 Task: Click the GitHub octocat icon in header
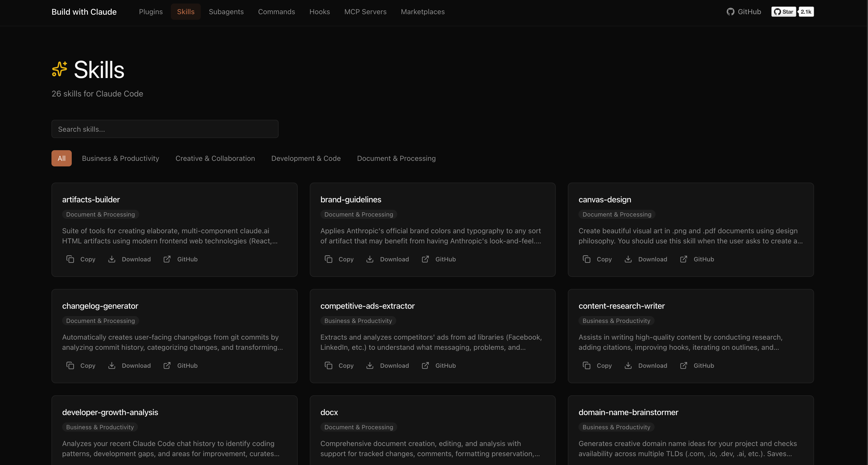click(x=730, y=12)
